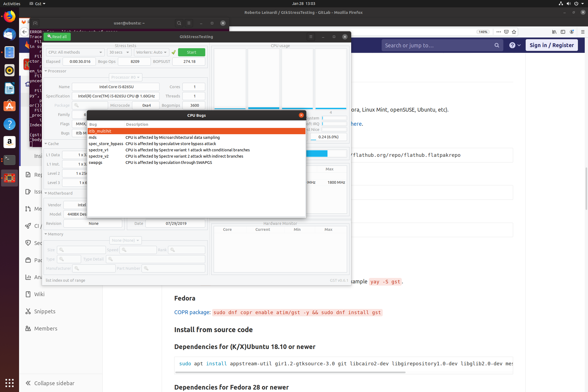Open the Firefox bookmark star icon
The height and width of the screenshot is (392, 588).
(514, 32)
